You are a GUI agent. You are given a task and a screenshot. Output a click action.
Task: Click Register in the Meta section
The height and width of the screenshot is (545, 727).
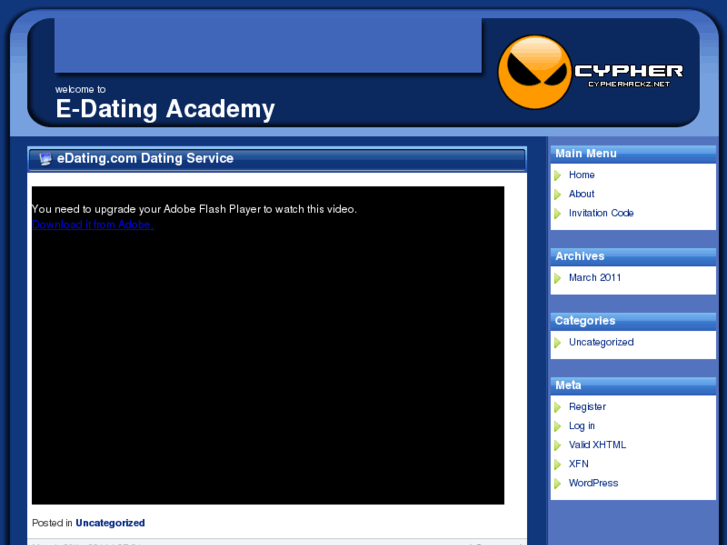pyautogui.click(x=587, y=407)
